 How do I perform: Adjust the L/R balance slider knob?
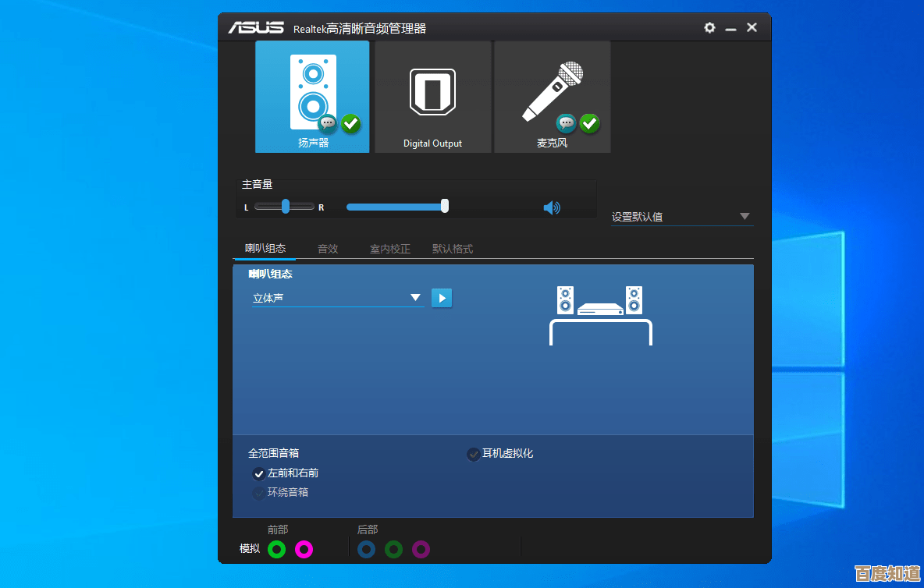coord(284,207)
